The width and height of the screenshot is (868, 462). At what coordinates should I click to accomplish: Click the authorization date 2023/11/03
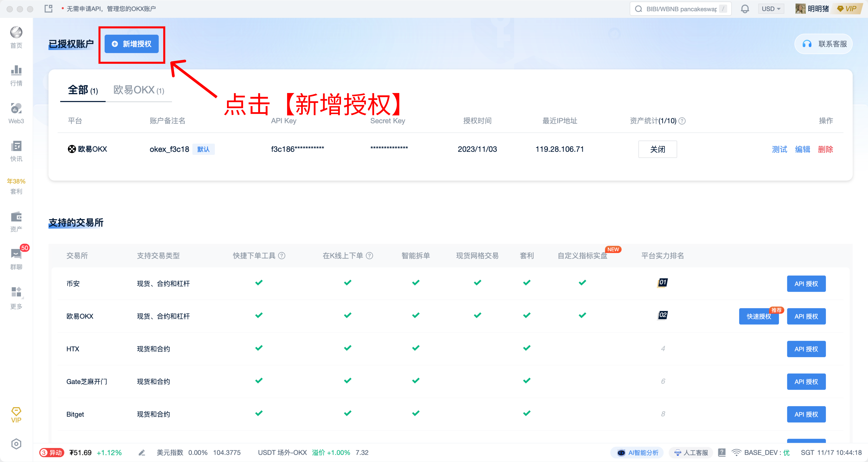[x=477, y=149]
